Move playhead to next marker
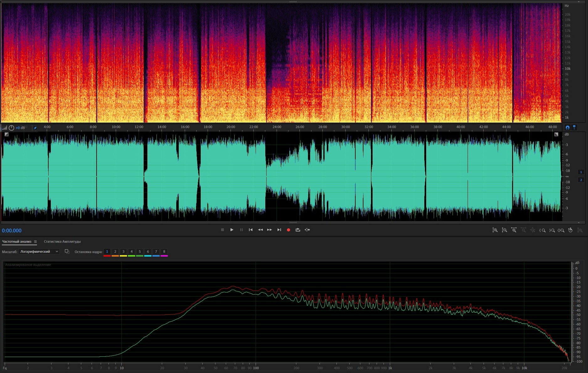This screenshot has width=588, height=373. pyautogui.click(x=279, y=230)
